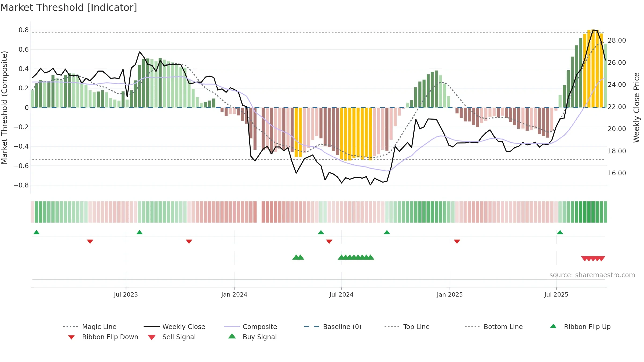Image resolution: width=644 pixels, height=362 pixels.
Task: Click the green ribbon flip up marker just after Jul 2023
Action: (x=140, y=232)
